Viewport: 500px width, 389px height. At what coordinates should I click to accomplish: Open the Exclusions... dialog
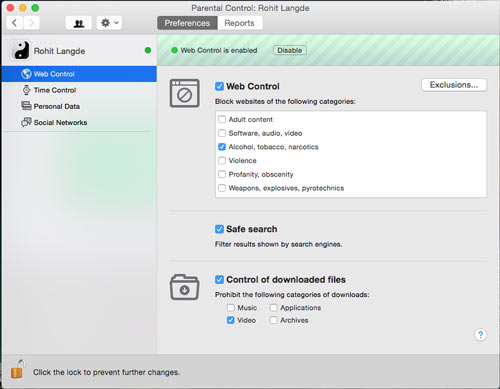454,85
